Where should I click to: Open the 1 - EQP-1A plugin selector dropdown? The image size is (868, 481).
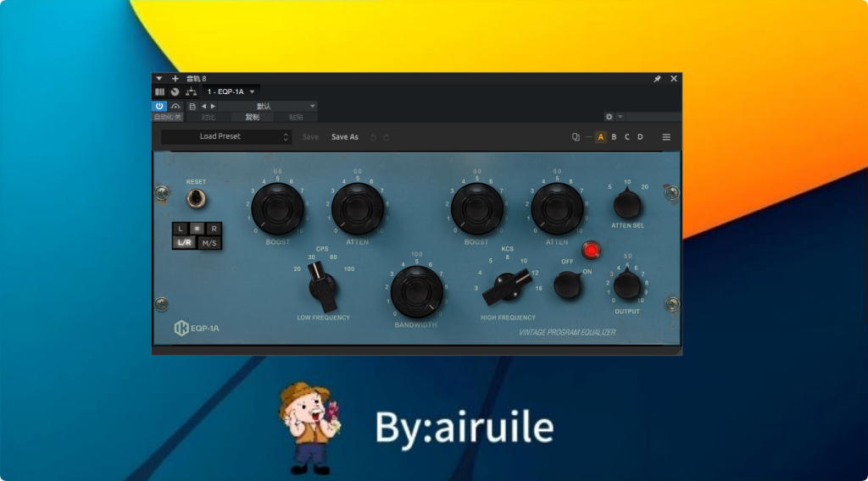point(231,91)
